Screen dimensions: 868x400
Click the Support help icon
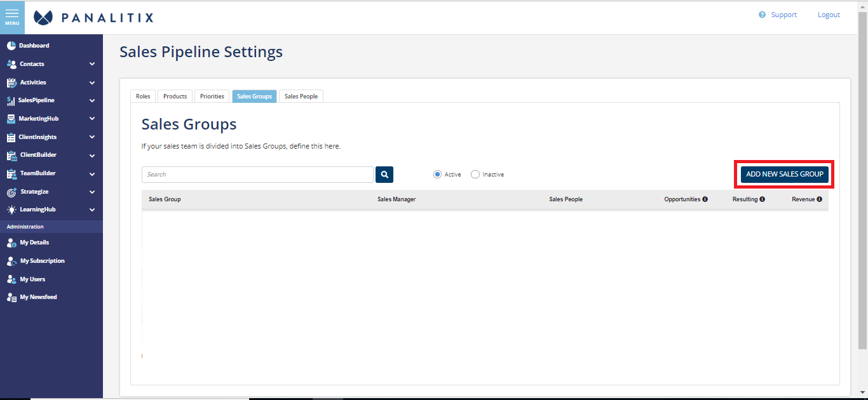click(762, 15)
